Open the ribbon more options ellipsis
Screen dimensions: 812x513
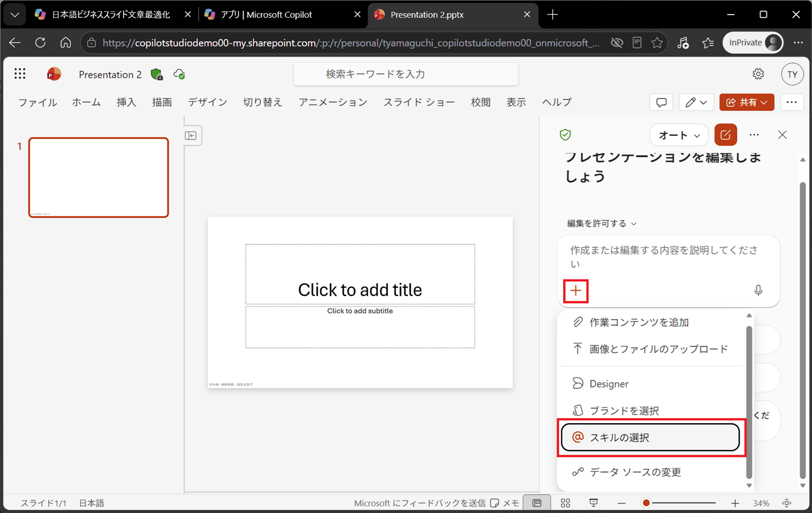[x=791, y=102]
